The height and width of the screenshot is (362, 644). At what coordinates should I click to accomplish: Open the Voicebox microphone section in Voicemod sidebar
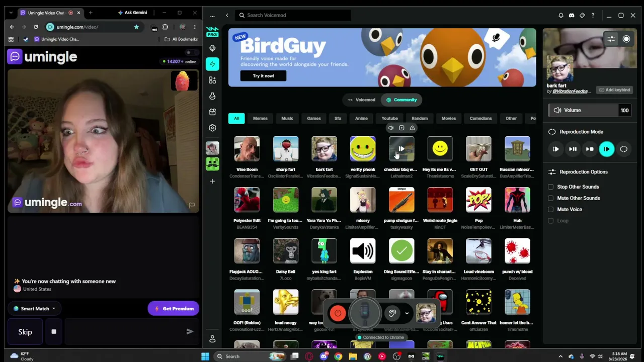[x=212, y=48]
